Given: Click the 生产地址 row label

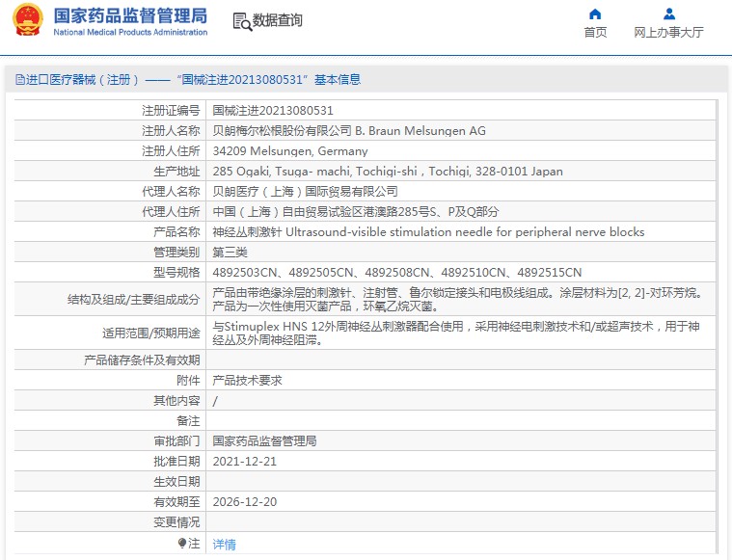Looking at the screenshot, I should pos(176,172).
